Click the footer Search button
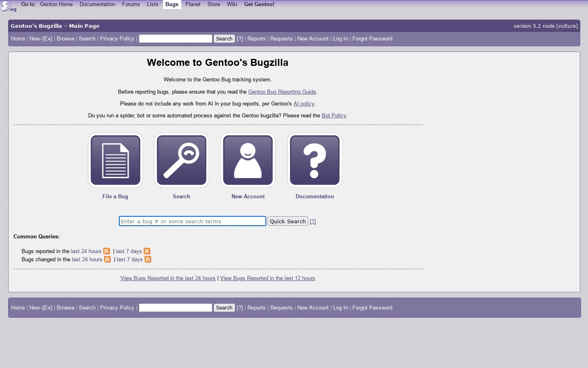The image size is (588, 368). tap(224, 308)
